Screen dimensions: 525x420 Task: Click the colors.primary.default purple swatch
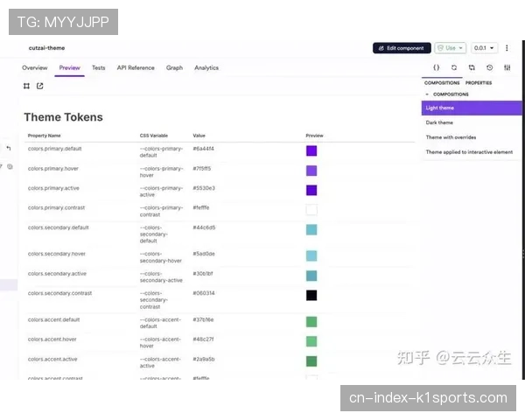311,150
